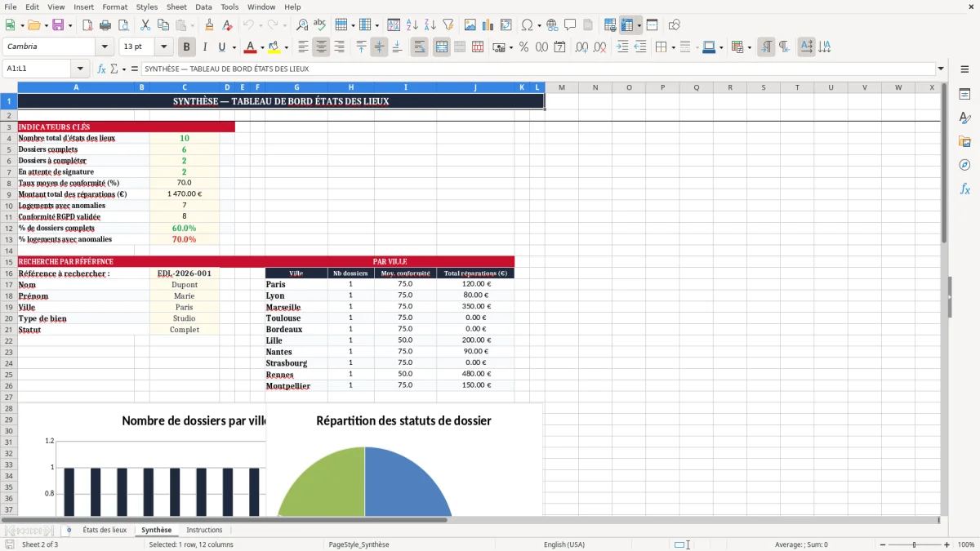
Task: Open the Borders dropdown arrow
Action: point(672,47)
